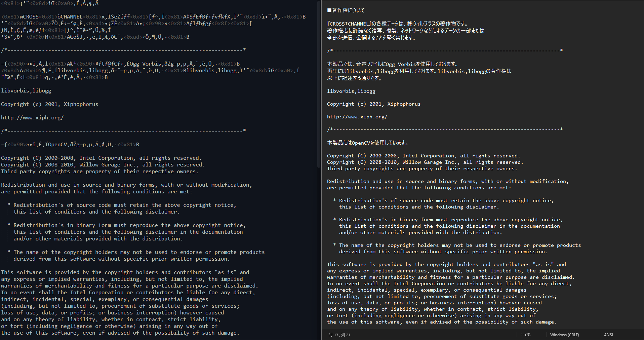
Task: Select the http://www.xiph.org/ link in left pane
Action: click(32, 117)
